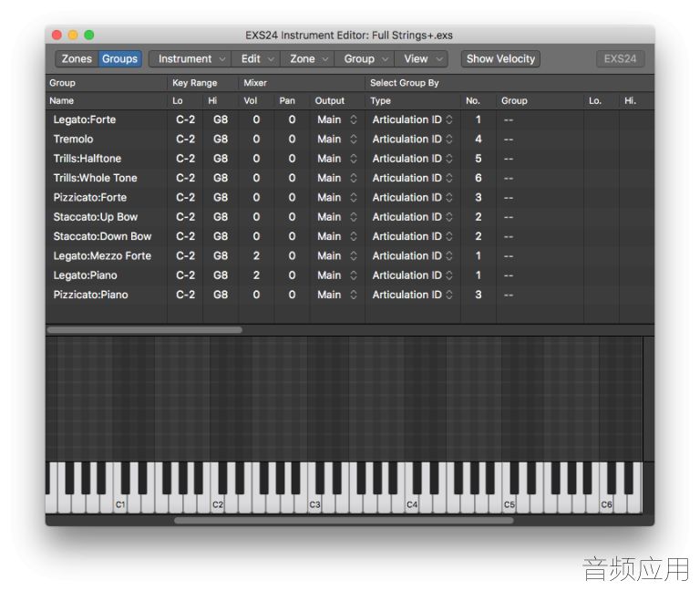Change Type dropdown for Staccato:Up Bow
Screen dimensions: 700x591
tap(413, 217)
